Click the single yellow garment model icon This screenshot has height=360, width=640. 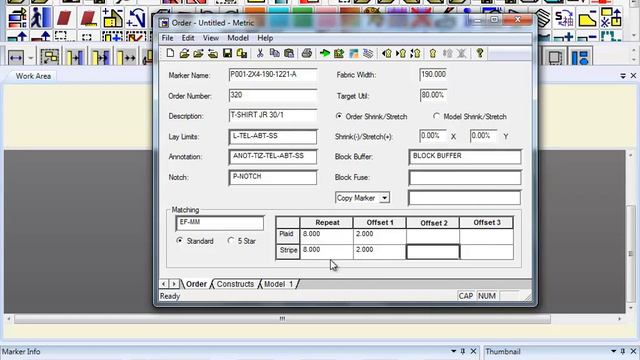pos(433,53)
